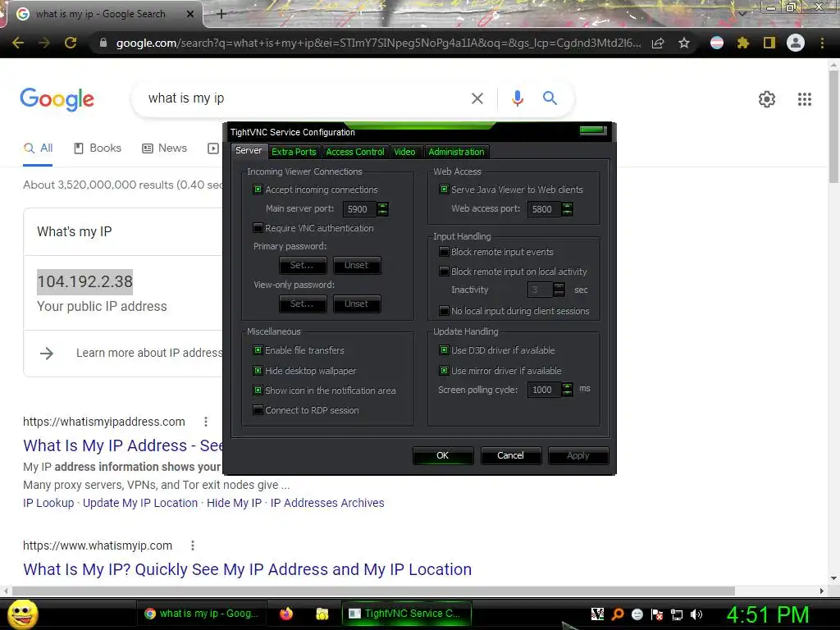Start voice search with microphone icon
Screen dimensions: 840x630
pyautogui.click(x=517, y=98)
